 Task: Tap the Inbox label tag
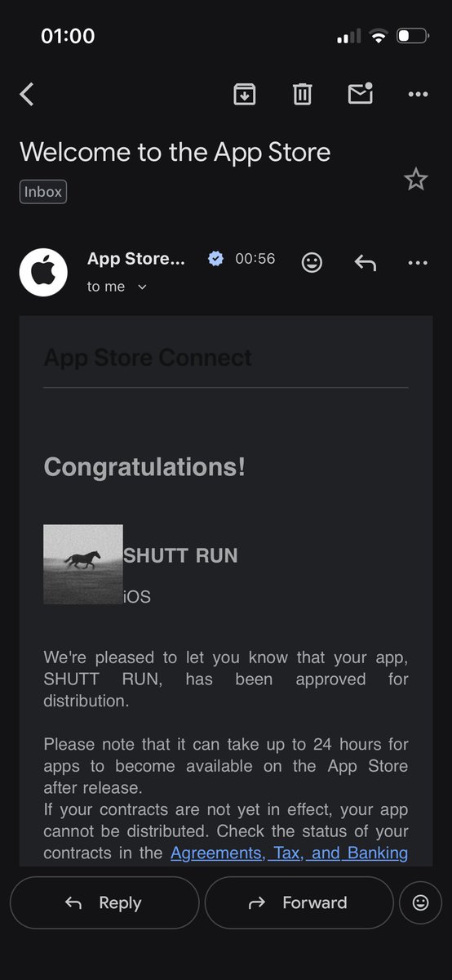click(43, 192)
